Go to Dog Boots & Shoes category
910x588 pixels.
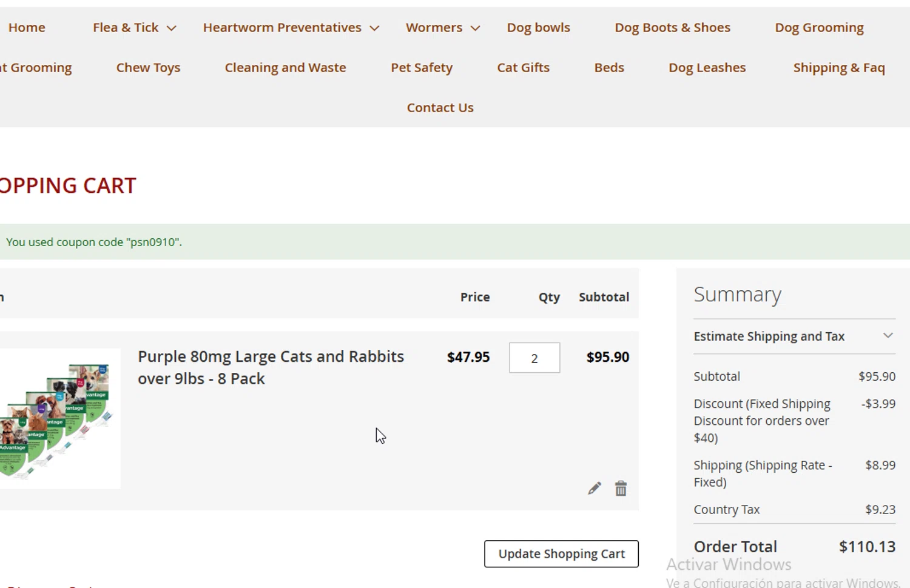click(673, 27)
